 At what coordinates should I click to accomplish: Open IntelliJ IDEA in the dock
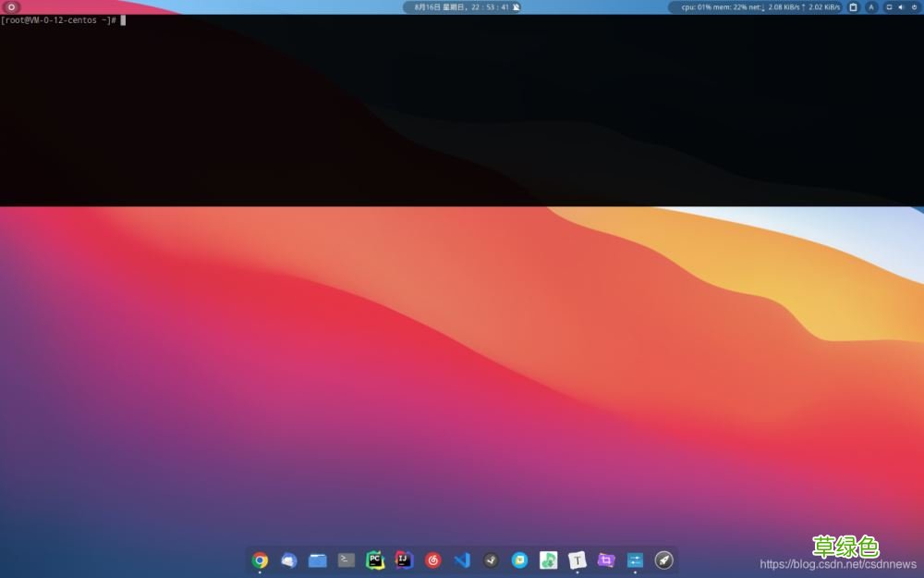(x=402, y=560)
